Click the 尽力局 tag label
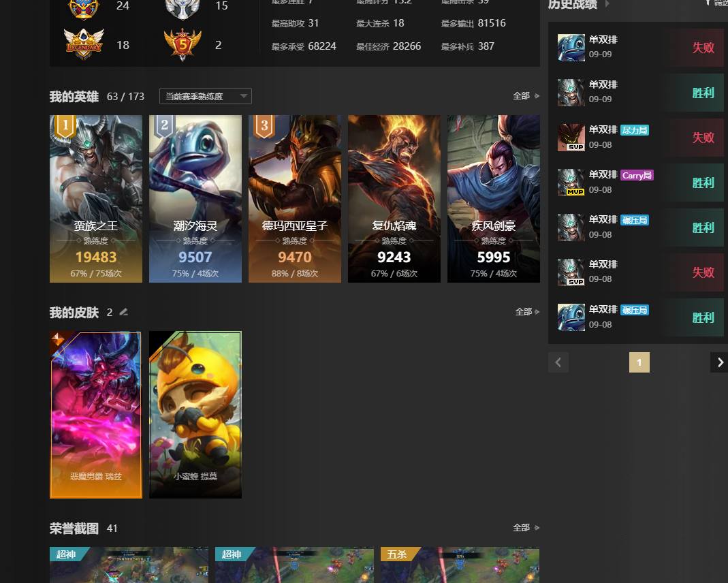Image resolution: width=728 pixels, height=583 pixels. pos(635,130)
